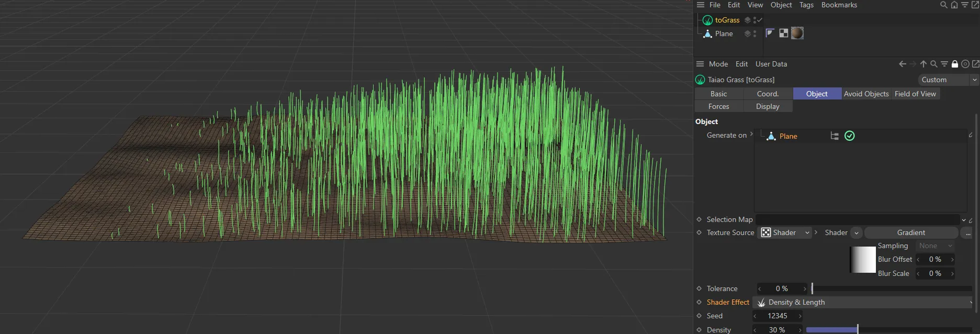
Task: Click the search icon in Object Manager
Action: pyautogui.click(x=943, y=5)
